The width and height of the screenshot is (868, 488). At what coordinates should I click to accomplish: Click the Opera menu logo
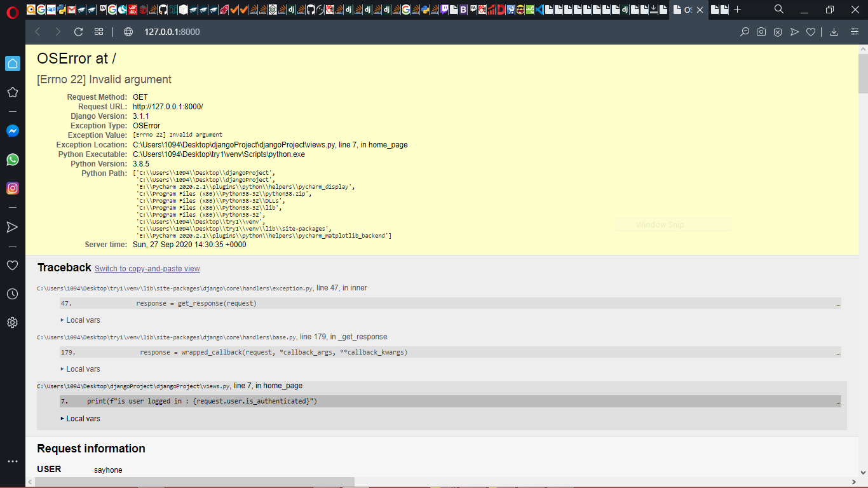tap(11, 10)
